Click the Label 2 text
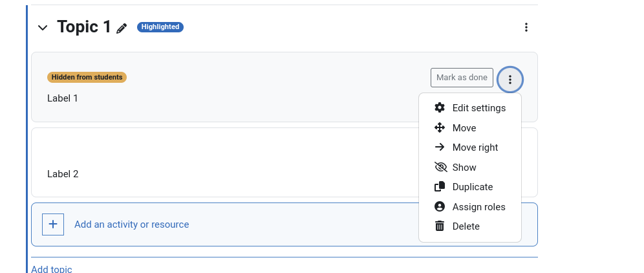This screenshot has height=273, width=644. pos(63,174)
